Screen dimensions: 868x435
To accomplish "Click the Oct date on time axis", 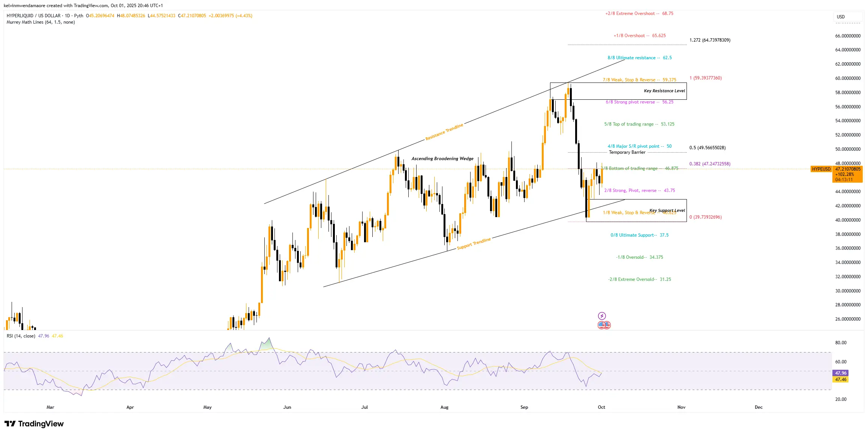I will click(601, 407).
